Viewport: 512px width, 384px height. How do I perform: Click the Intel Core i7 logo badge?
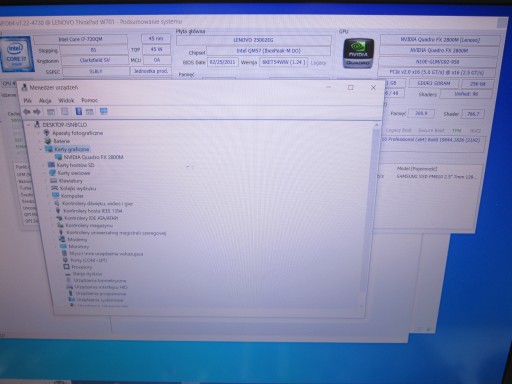[x=17, y=54]
